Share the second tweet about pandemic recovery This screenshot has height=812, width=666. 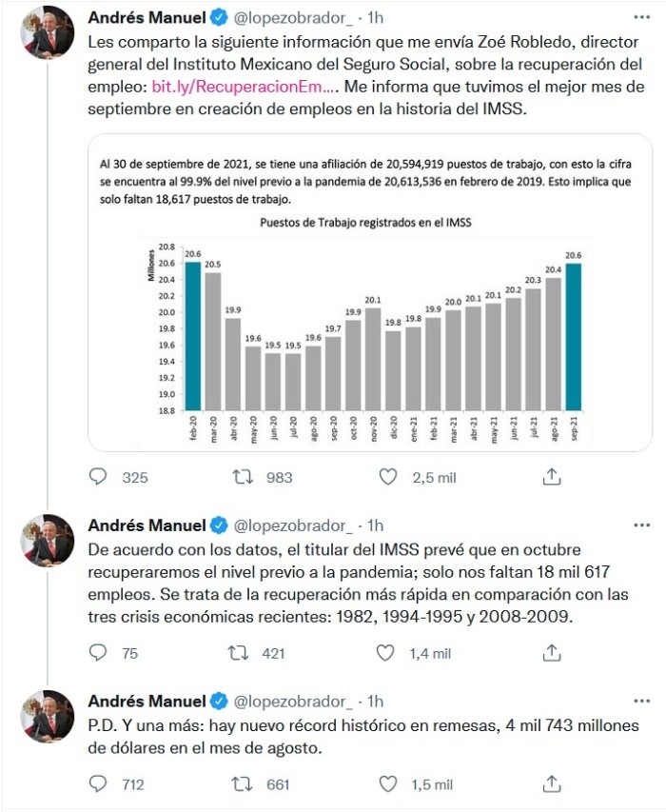click(551, 653)
